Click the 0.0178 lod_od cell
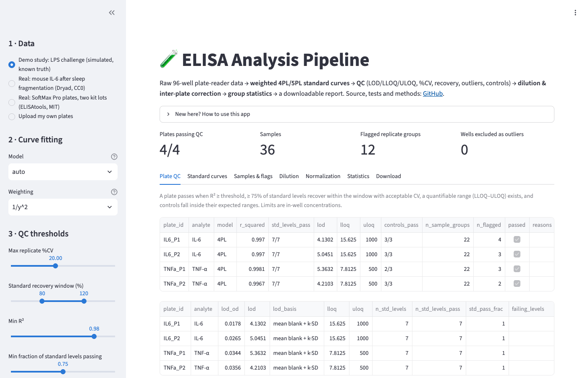This screenshot has width=588, height=378. click(x=232, y=324)
